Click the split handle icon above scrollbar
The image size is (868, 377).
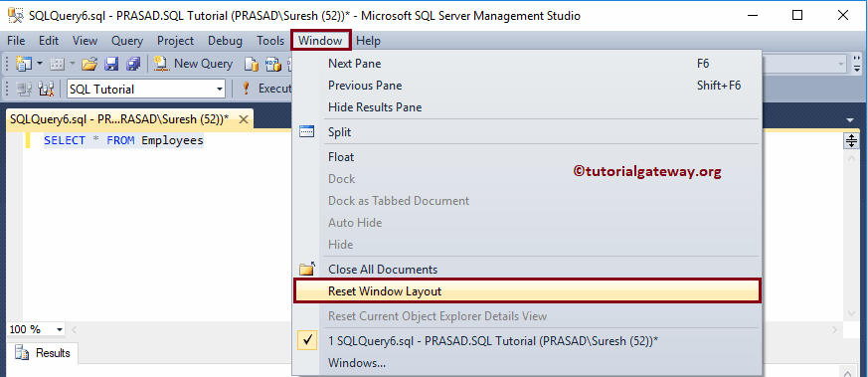851,140
